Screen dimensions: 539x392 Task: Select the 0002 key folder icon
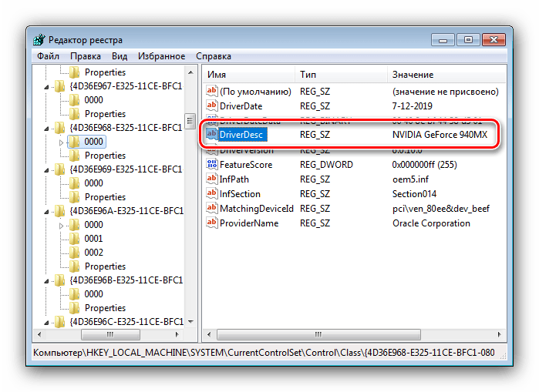(x=74, y=253)
